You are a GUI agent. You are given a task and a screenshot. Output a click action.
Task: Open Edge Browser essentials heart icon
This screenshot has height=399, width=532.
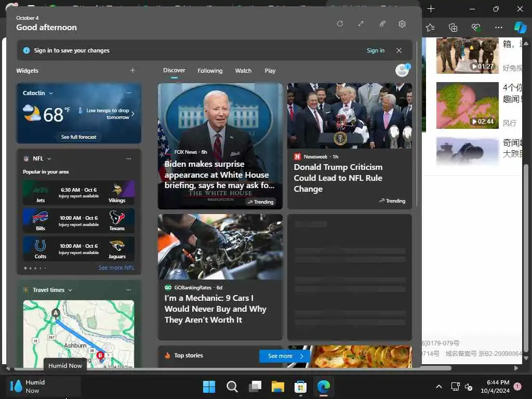(x=476, y=28)
